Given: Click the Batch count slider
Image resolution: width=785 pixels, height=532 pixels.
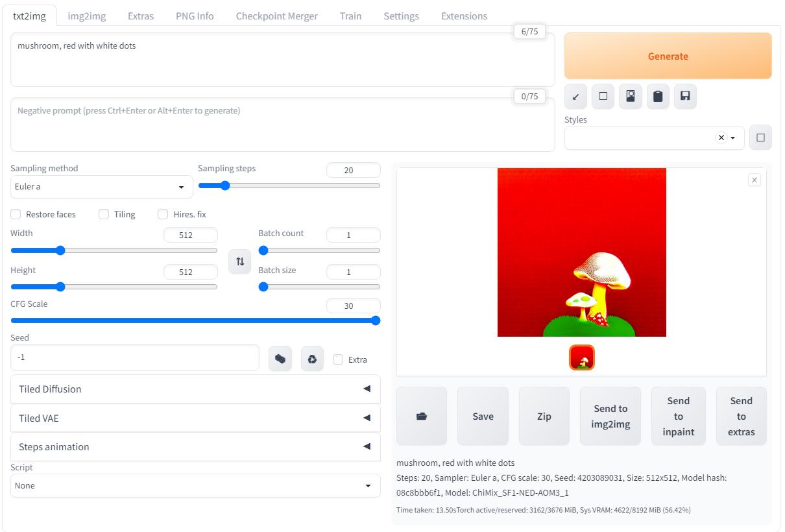Looking at the screenshot, I should (x=319, y=250).
